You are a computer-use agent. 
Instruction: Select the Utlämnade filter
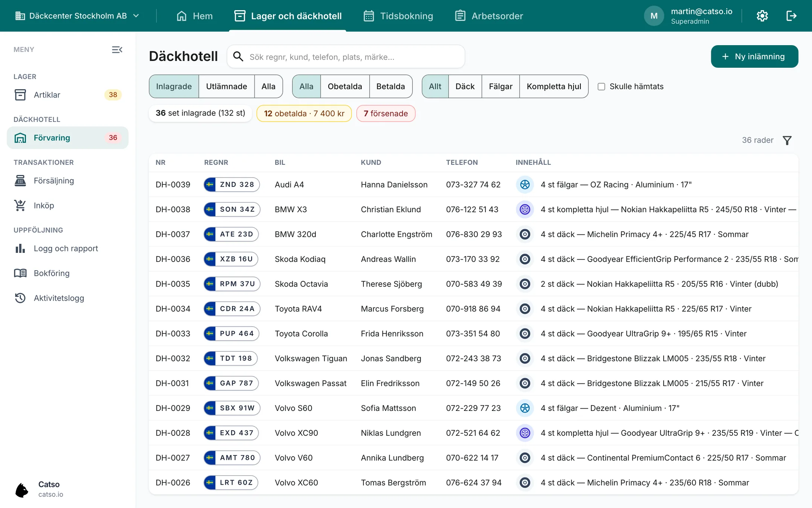[x=226, y=87]
